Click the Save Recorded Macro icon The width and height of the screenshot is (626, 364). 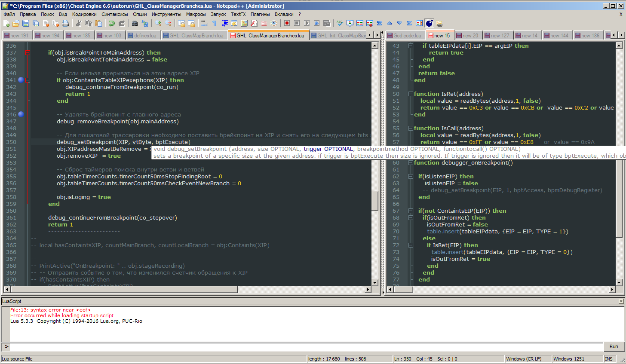coord(327,23)
